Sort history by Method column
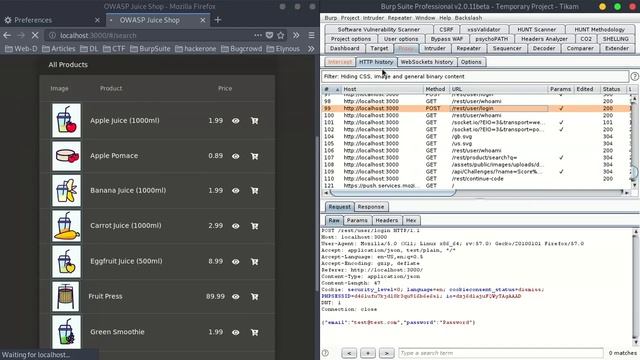 tap(436, 89)
